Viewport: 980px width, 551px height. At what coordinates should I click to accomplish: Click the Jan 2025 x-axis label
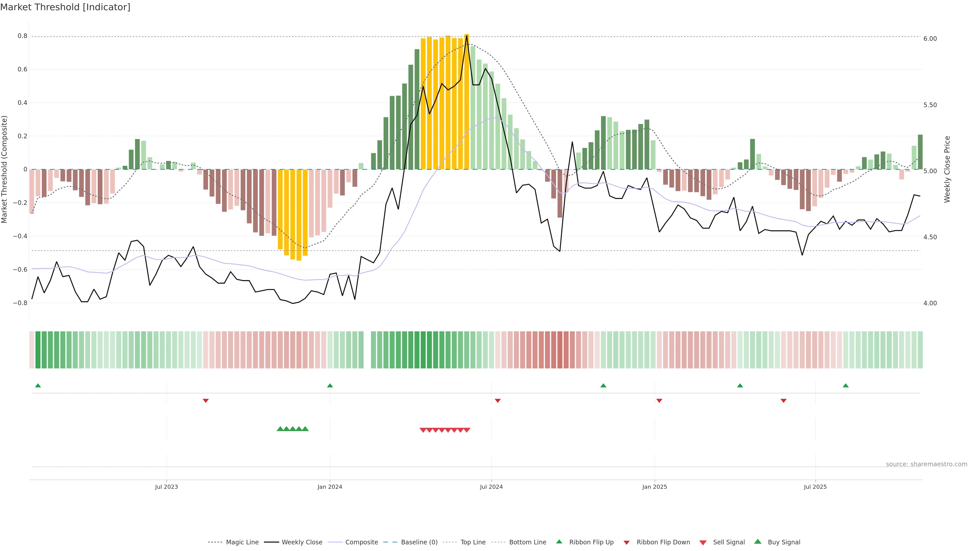[x=654, y=487]
